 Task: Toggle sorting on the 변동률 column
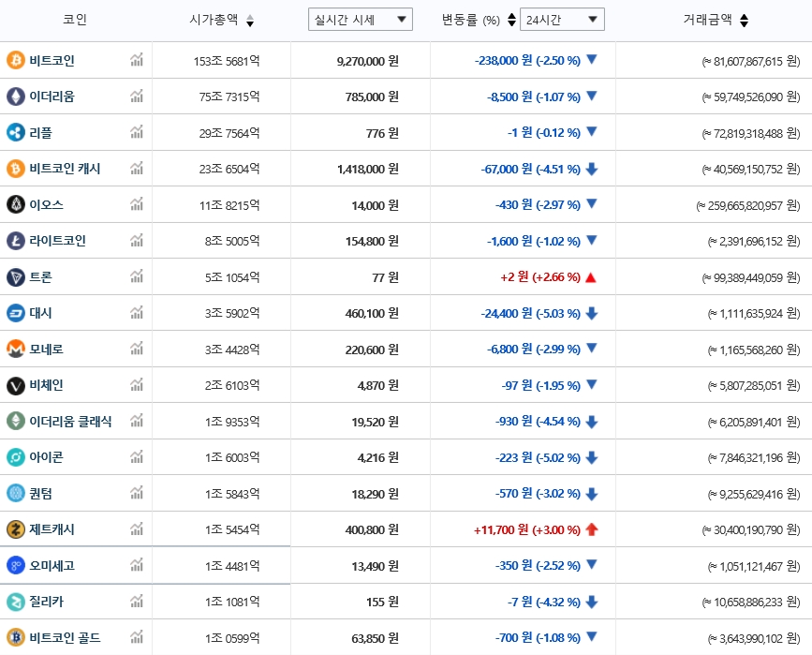[507, 19]
